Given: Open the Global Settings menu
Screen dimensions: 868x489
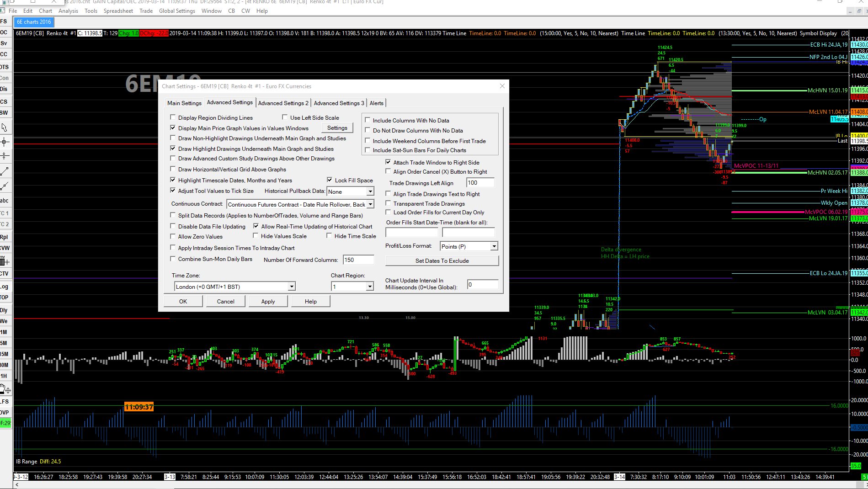Looking at the screenshot, I should pos(177,11).
